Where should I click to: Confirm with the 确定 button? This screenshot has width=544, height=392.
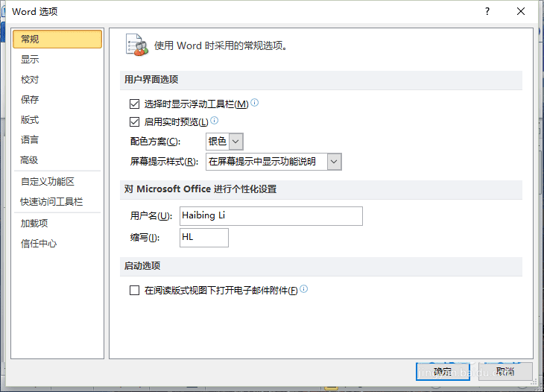point(443,372)
